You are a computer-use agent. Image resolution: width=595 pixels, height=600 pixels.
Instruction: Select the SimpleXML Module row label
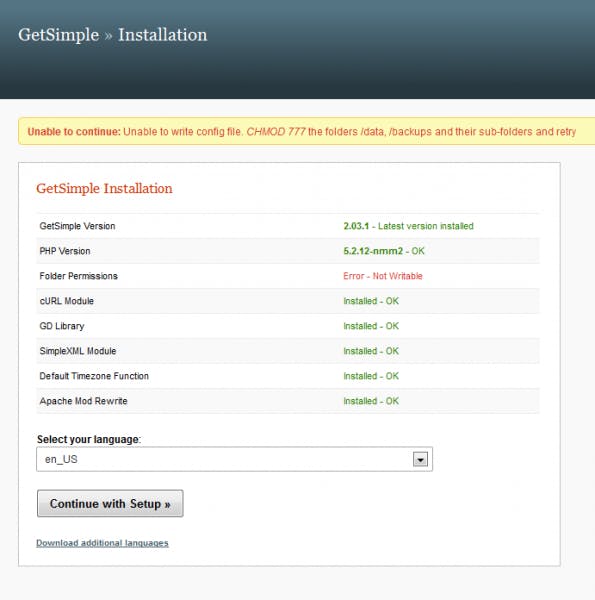coord(78,351)
